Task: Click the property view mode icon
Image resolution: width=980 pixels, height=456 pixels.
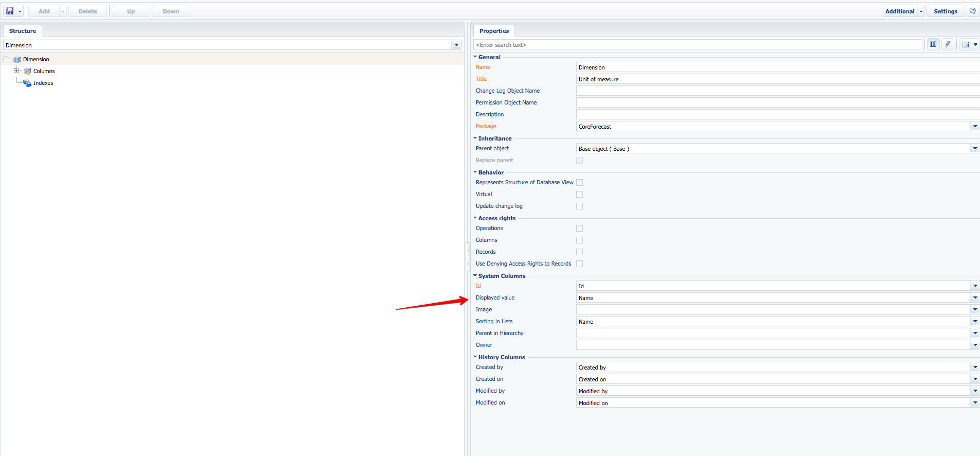Action: pyautogui.click(x=966, y=44)
